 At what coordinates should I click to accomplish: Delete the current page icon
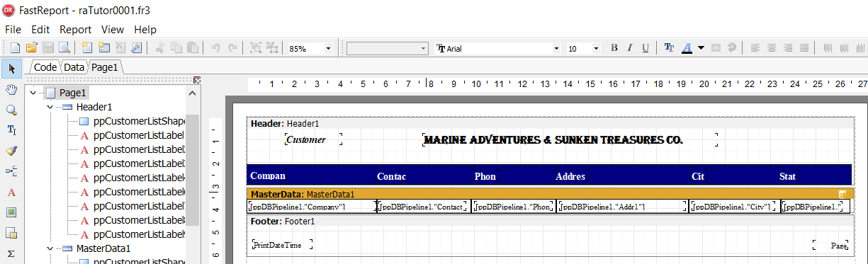(120, 48)
